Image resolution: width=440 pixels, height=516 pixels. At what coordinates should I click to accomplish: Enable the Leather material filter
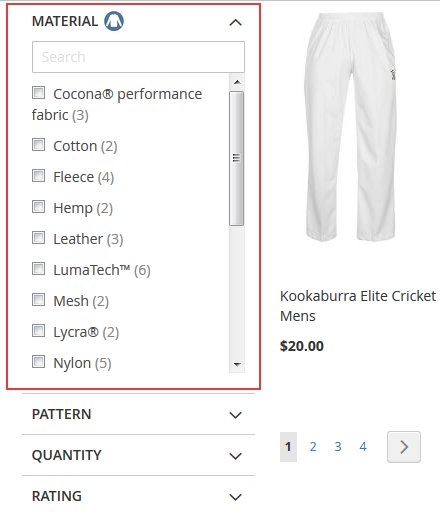(x=38, y=238)
